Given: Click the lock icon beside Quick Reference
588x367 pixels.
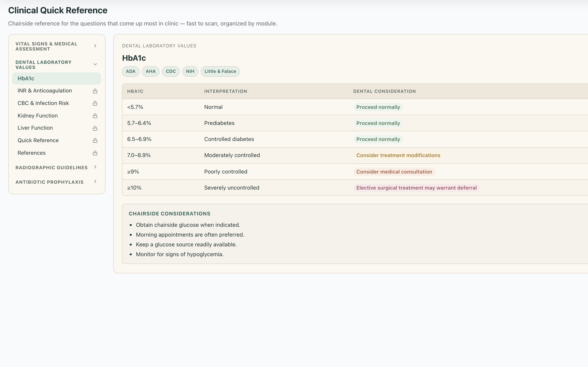Looking at the screenshot, I should point(95,141).
